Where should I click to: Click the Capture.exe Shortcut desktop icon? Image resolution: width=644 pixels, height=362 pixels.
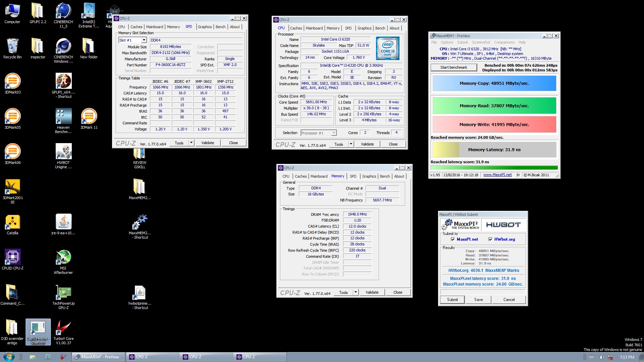coord(38,332)
